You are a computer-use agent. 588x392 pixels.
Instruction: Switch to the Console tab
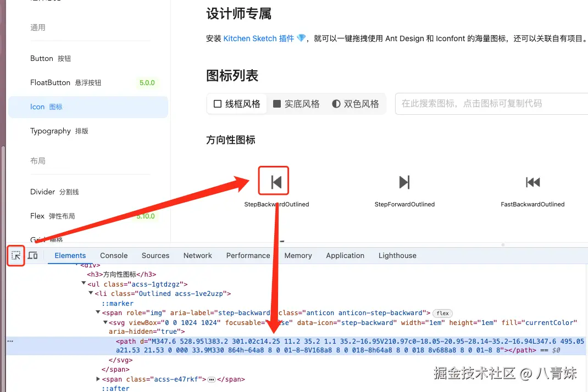coord(114,256)
